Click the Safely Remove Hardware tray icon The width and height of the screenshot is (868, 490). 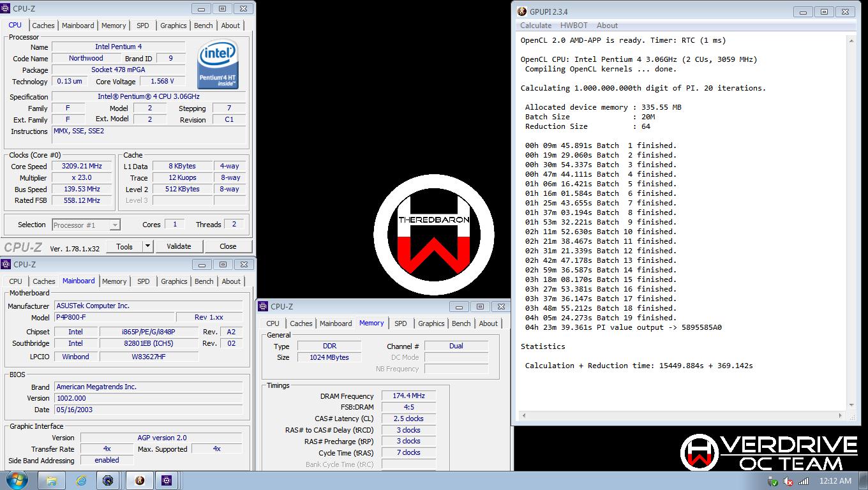click(x=773, y=481)
